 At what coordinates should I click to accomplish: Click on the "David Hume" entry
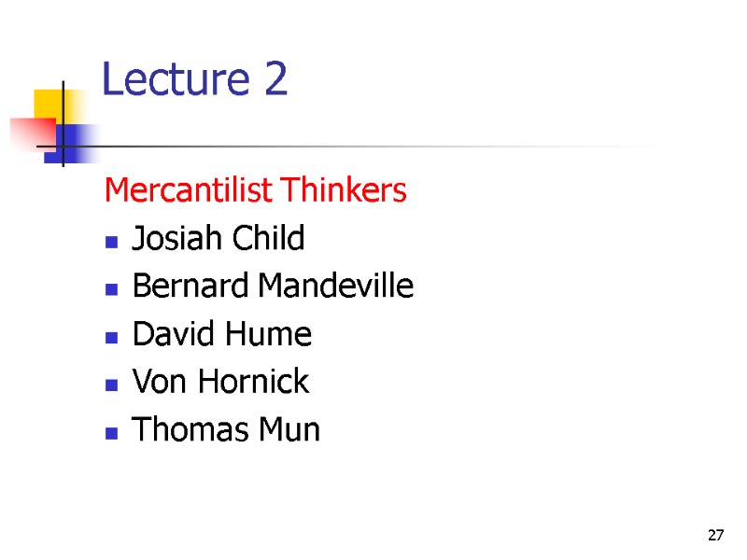coord(222,334)
